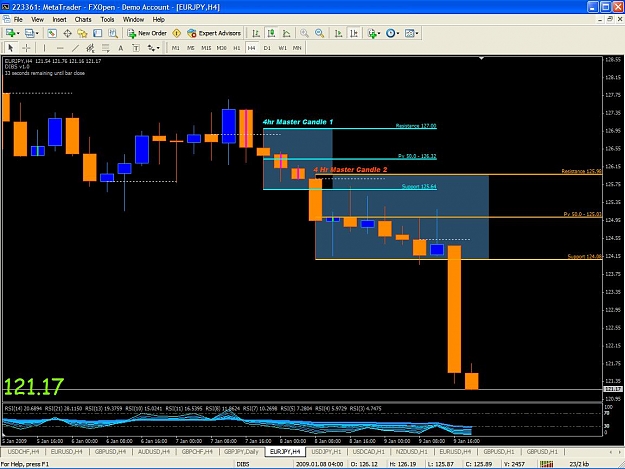This screenshot has height=469, width=625.
Task: Switch to the GBPJPY,Daily chart tab
Action: point(241,451)
